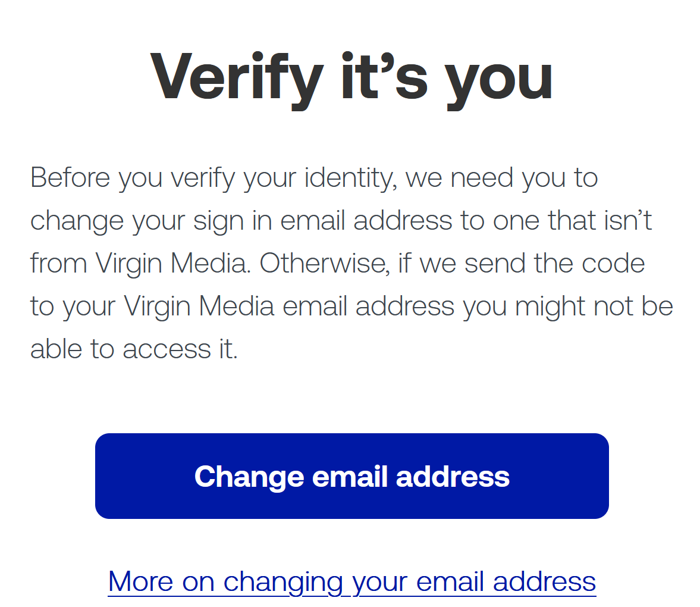
Task: Click the line "able to access it."
Action: click(x=134, y=349)
